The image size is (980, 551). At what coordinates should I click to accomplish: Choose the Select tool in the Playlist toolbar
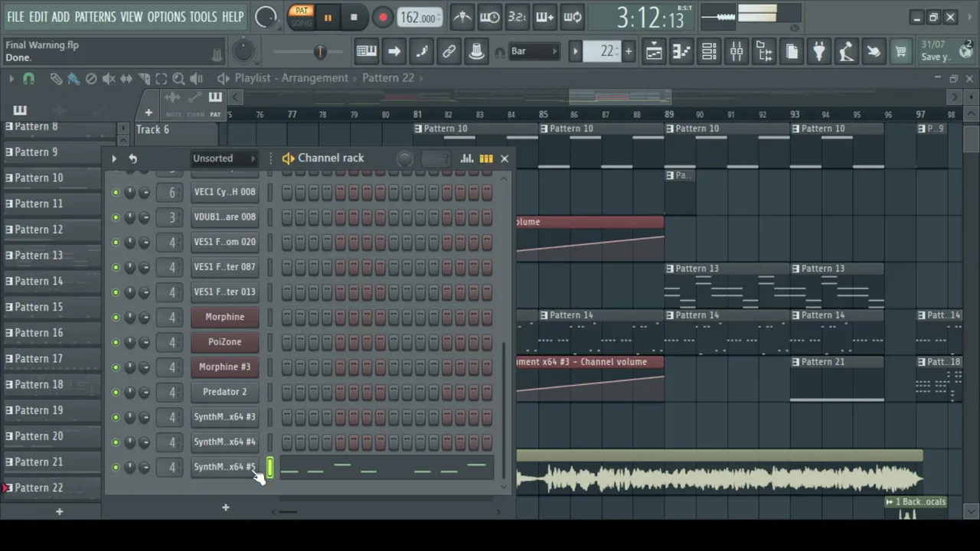coord(162,78)
